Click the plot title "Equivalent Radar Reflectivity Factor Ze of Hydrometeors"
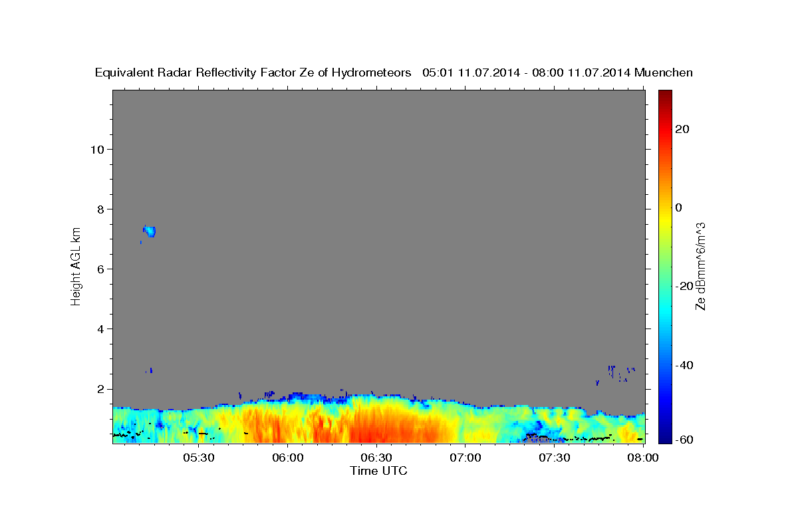This screenshot has height=532, width=798. click(x=253, y=72)
